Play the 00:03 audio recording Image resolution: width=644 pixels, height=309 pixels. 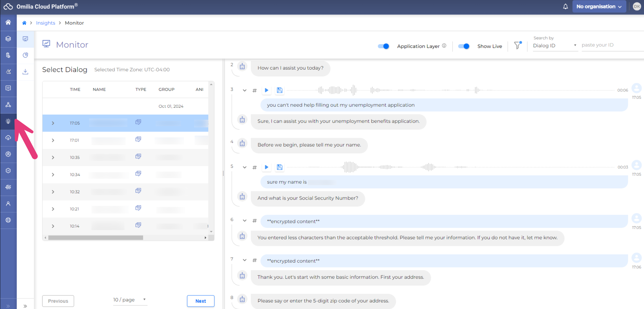(x=267, y=167)
